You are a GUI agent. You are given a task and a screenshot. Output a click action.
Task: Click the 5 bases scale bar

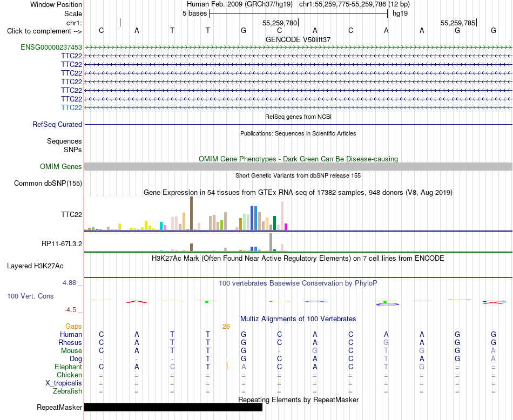299,13
